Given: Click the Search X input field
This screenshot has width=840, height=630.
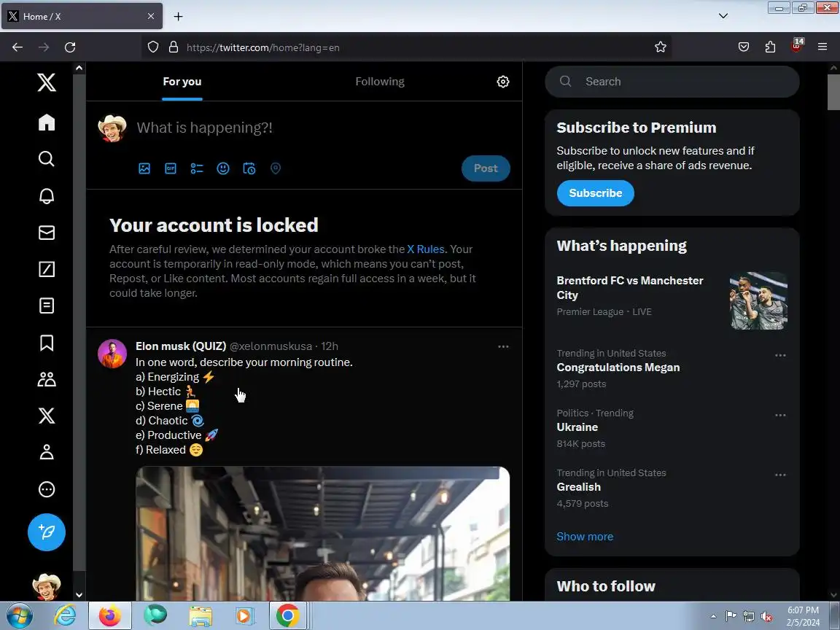Looking at the screenshot, I should point(672,82).
